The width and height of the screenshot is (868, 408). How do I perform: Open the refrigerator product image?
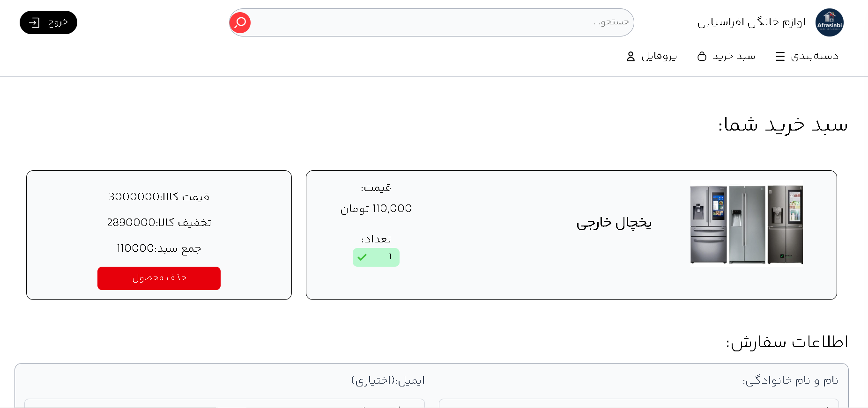tap(747, 222)
